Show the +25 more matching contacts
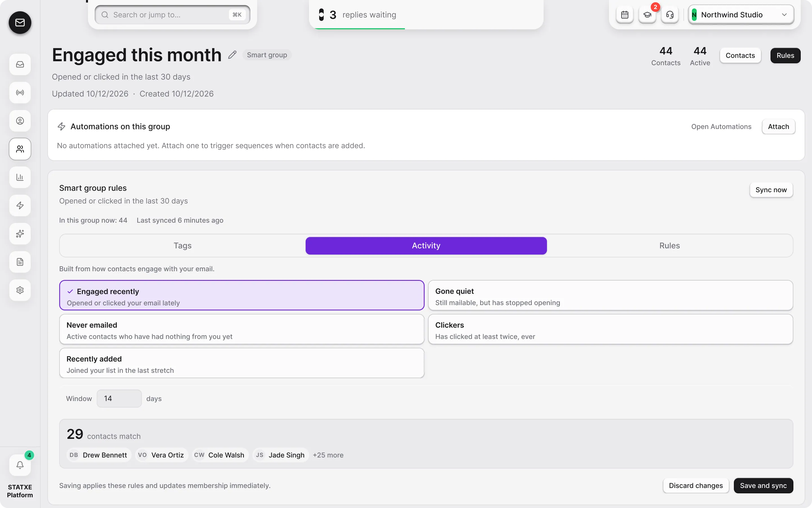 click(328, 455)
